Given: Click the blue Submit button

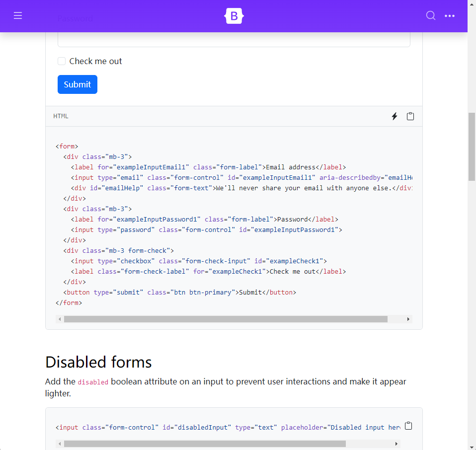Looking at the screenshot, I should (x=78, y=84).
